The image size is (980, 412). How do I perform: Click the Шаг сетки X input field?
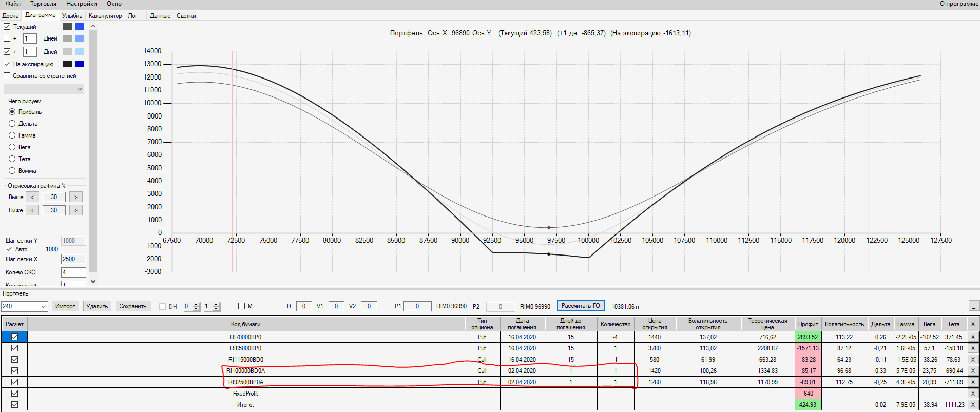click(73, 259)
